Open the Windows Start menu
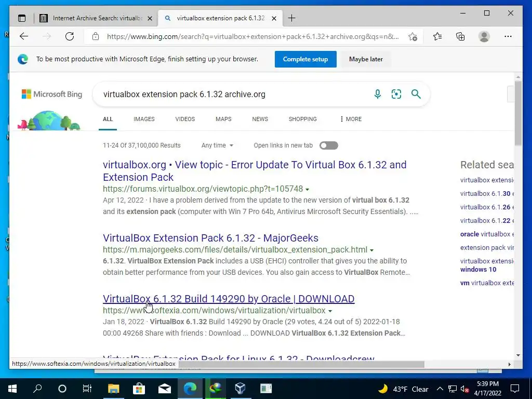Viewport: 532px width, 399px height. (12, 389)
